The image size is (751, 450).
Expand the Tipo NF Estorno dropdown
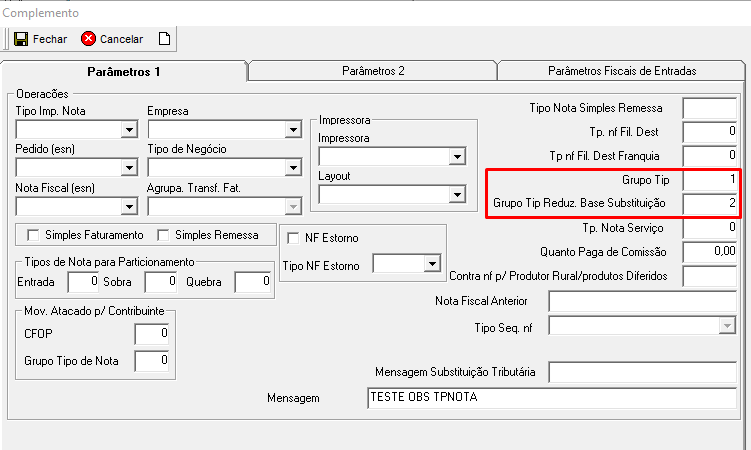pos(432,264)
